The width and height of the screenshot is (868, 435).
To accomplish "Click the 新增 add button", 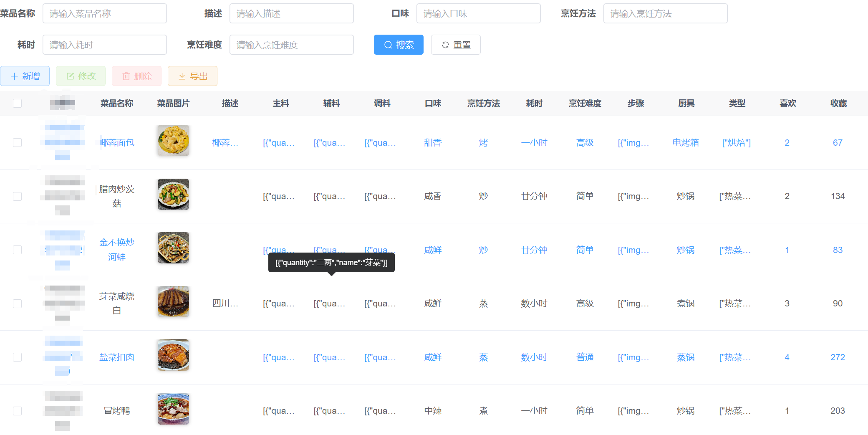I will (25, 76).
